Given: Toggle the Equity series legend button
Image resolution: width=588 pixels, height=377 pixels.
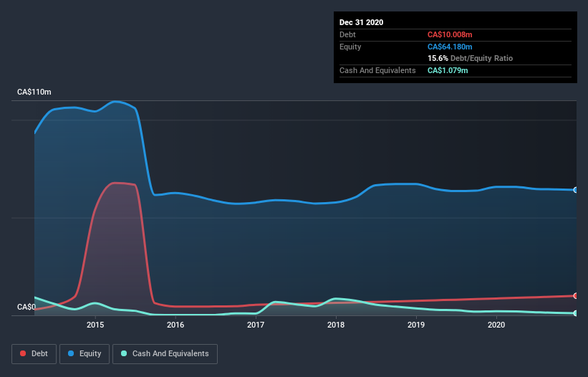Looking at the screenshot, I should 85,354.
